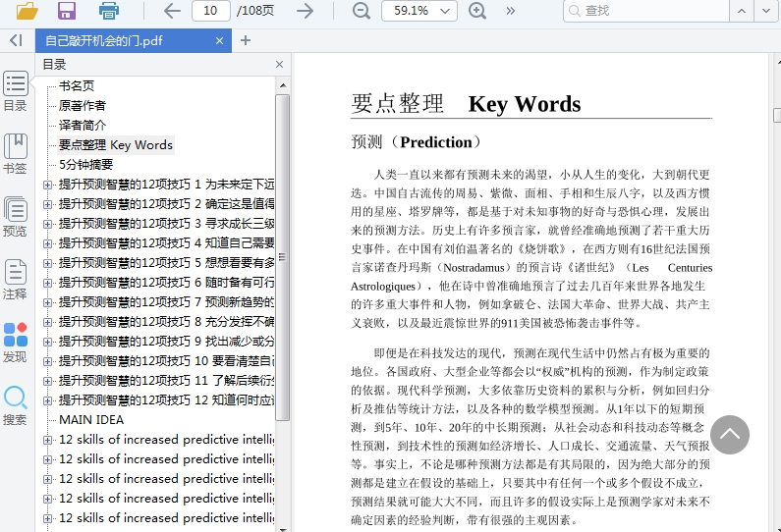Open the zoom percentage dropdown 59.1%

(x=418, y=11)
